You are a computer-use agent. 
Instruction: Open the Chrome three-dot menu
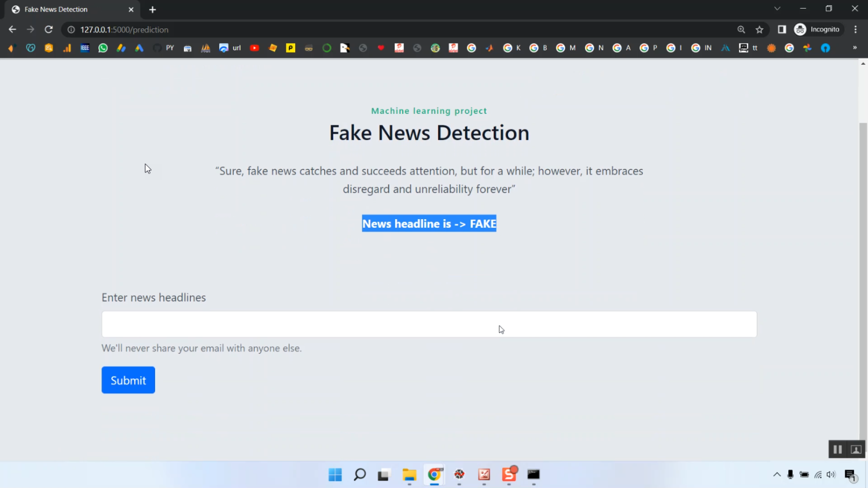[x=855, y=29]
